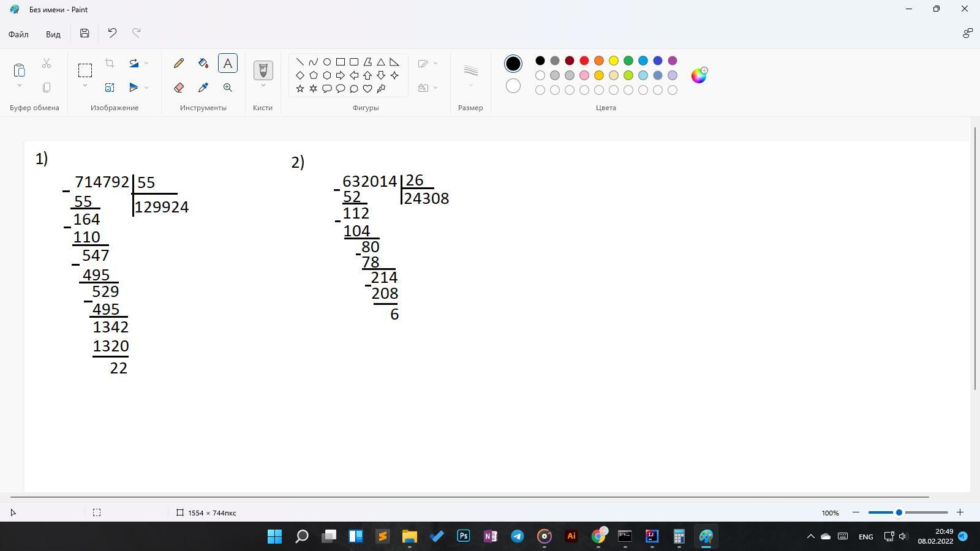Click the share account icon
The image size is (980, 551).
(968, 33)
